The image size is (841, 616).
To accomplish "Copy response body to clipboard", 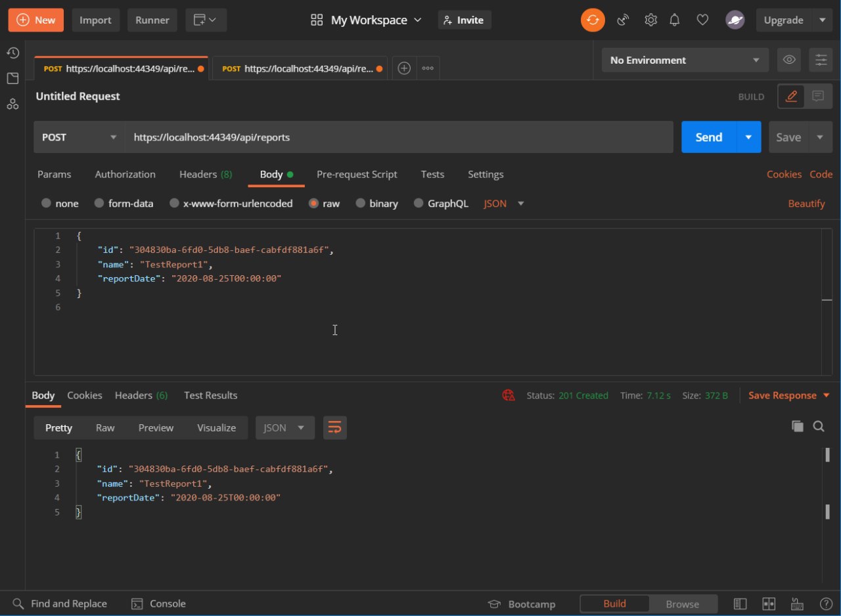I will (x=798, y=426).
